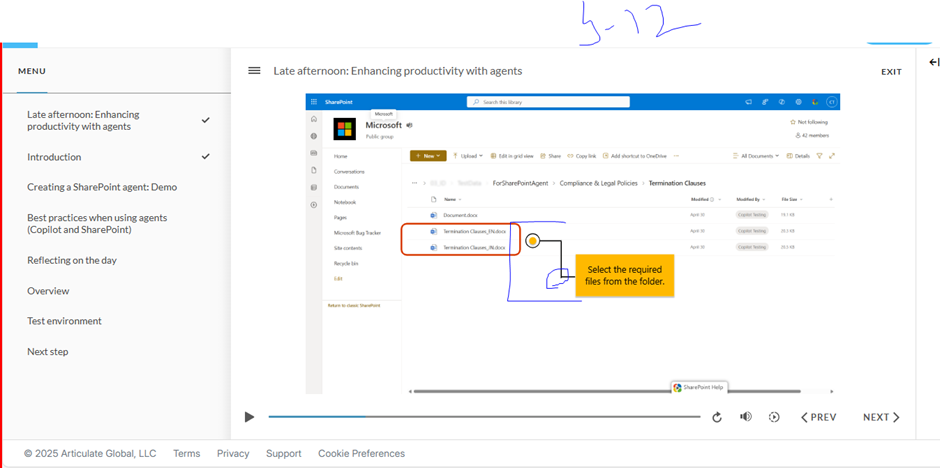Open the File Size column dropdown

[x=791, y=199]
